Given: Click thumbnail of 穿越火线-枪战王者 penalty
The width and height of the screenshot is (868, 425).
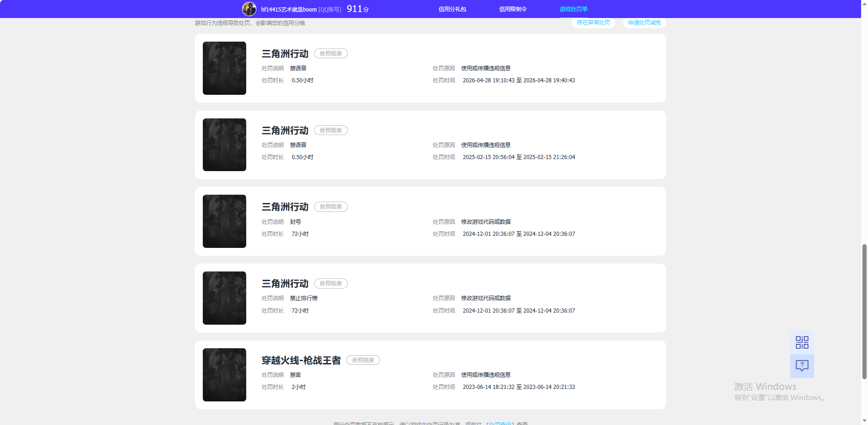Looking at the screenshot, I should (225, 375).
